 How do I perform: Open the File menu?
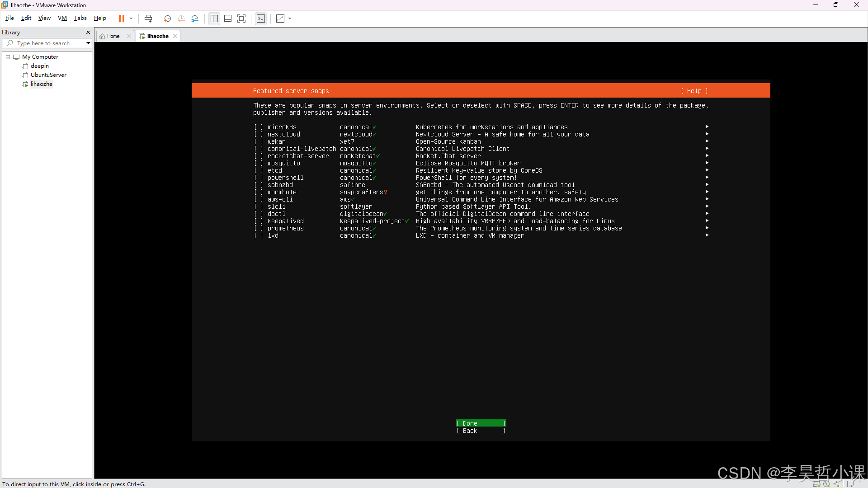point(9,18)
